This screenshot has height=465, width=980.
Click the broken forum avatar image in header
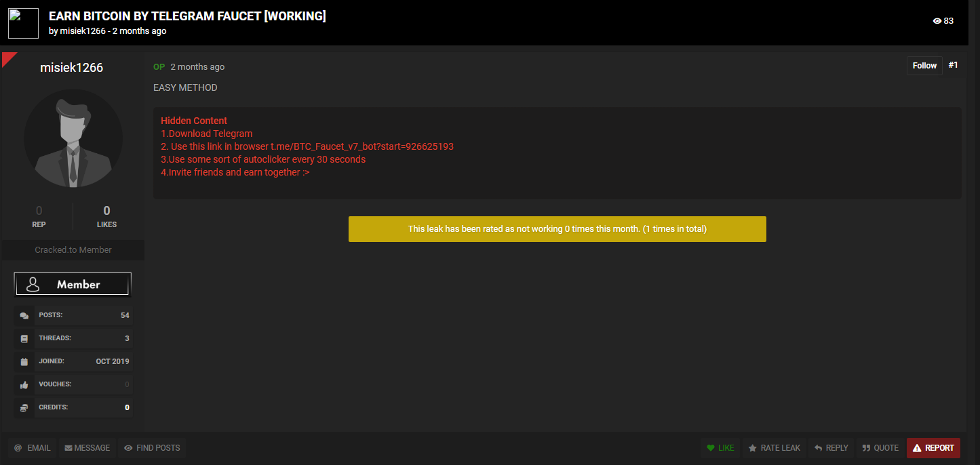coord(24,23)
